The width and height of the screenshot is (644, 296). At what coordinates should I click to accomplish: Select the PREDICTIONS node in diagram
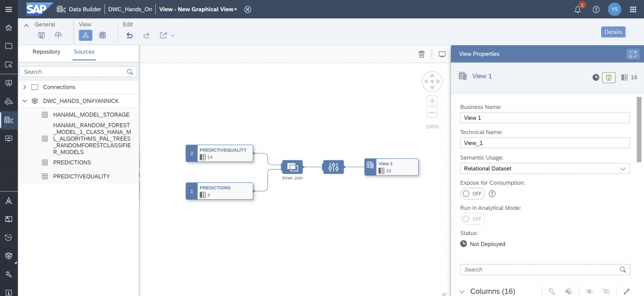point(219,191)
